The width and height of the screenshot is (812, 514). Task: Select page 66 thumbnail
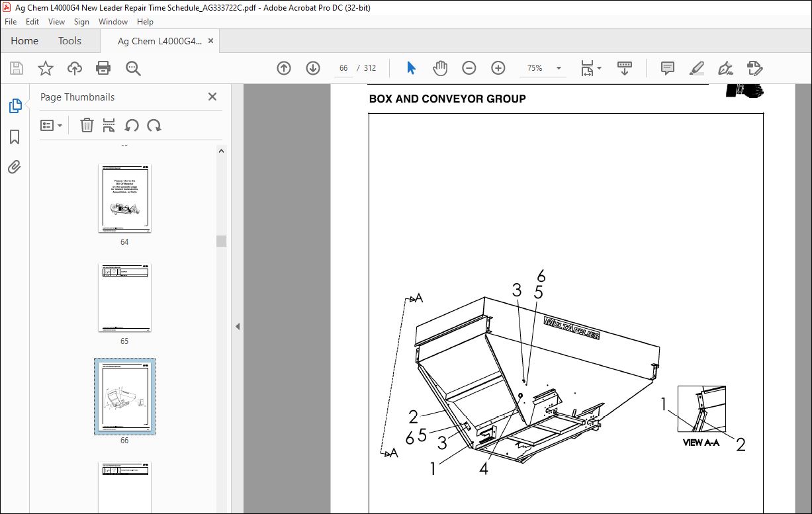click(x=124, y=396)
